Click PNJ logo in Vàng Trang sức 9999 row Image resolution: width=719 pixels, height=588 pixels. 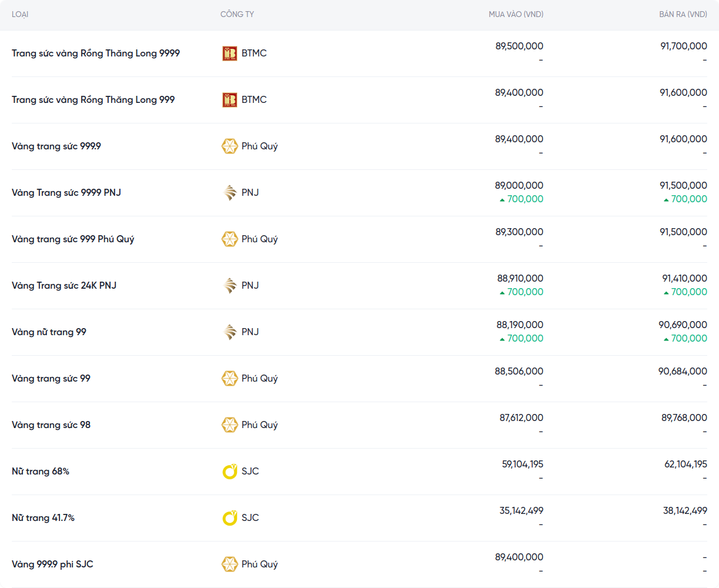click(x=229, y=193)
